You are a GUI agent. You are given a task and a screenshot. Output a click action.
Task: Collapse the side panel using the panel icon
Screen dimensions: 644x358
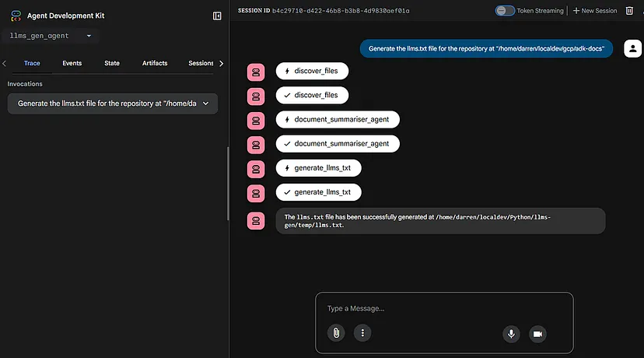tap(217, 16)
